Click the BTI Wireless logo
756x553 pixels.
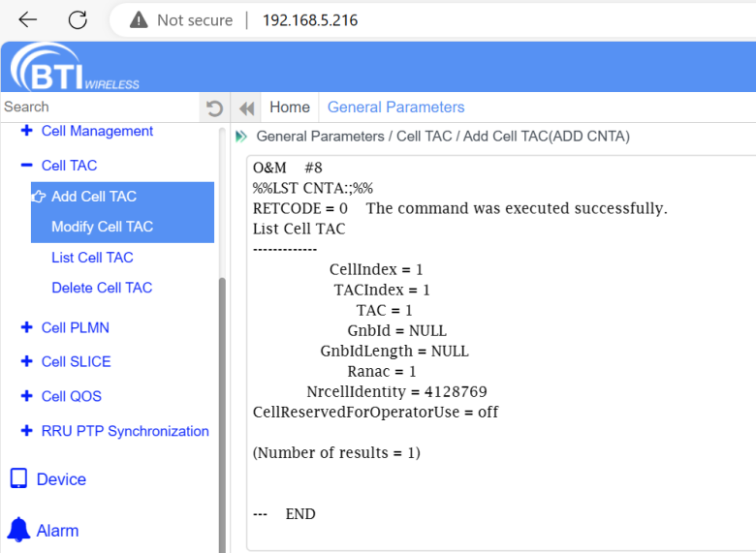click(x=74, y=69)
